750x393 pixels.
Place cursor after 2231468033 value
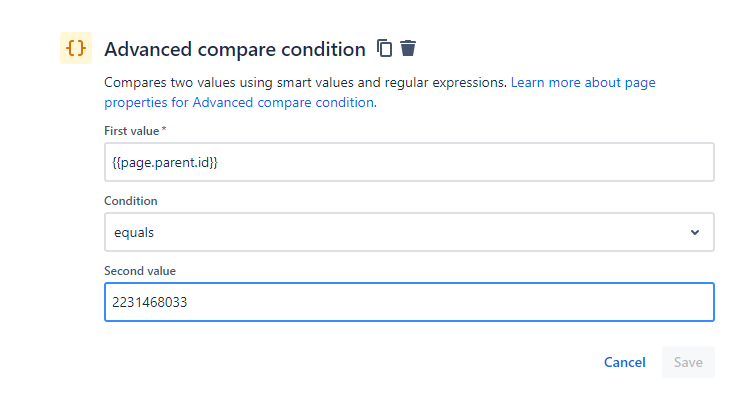point(188,302)
